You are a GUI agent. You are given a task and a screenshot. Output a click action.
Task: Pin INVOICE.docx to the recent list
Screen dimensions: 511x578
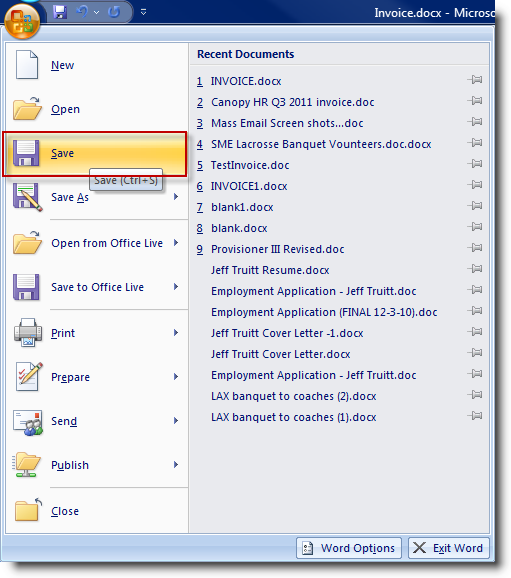pos(475,80)
